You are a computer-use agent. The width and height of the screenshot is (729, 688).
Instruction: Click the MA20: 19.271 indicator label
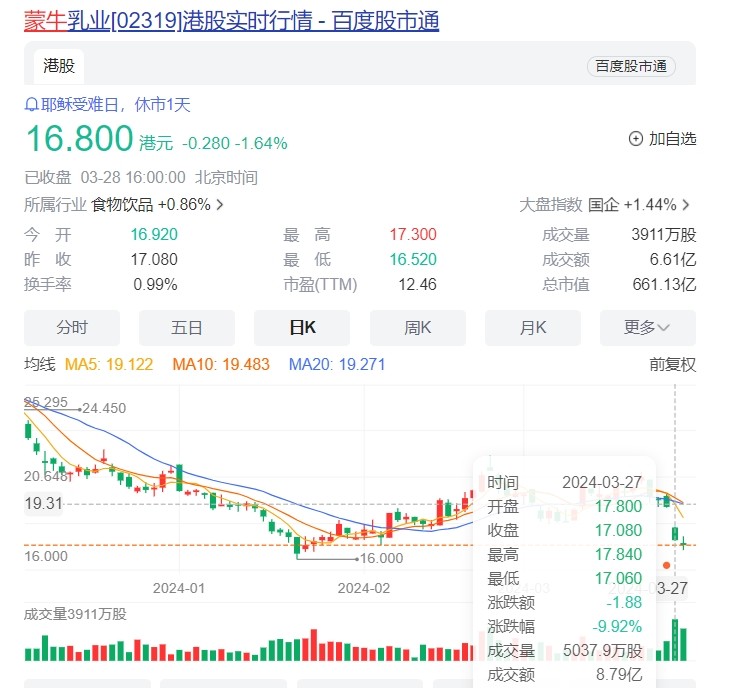pos(337,364)
